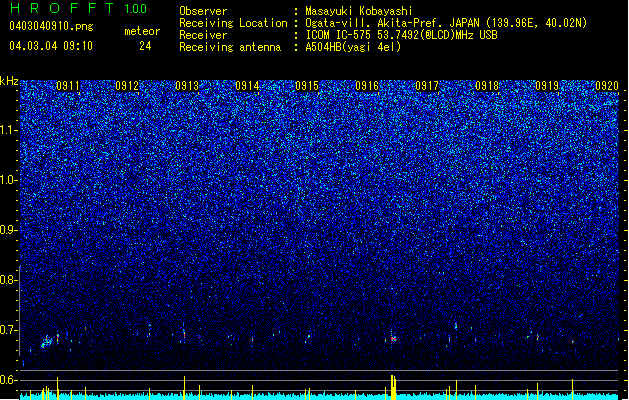
Task: Click the tallest yellow spike below 0916
Action: point(393,387)
